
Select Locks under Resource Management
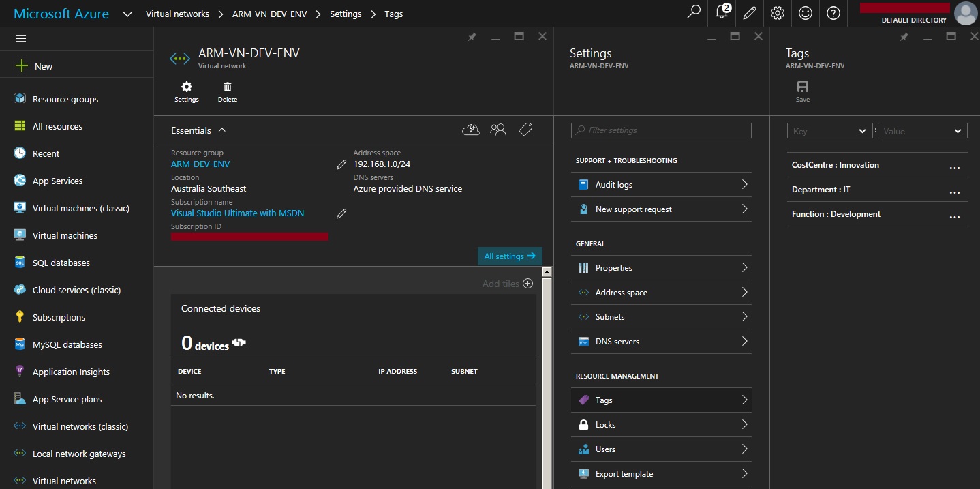(660, 425)
